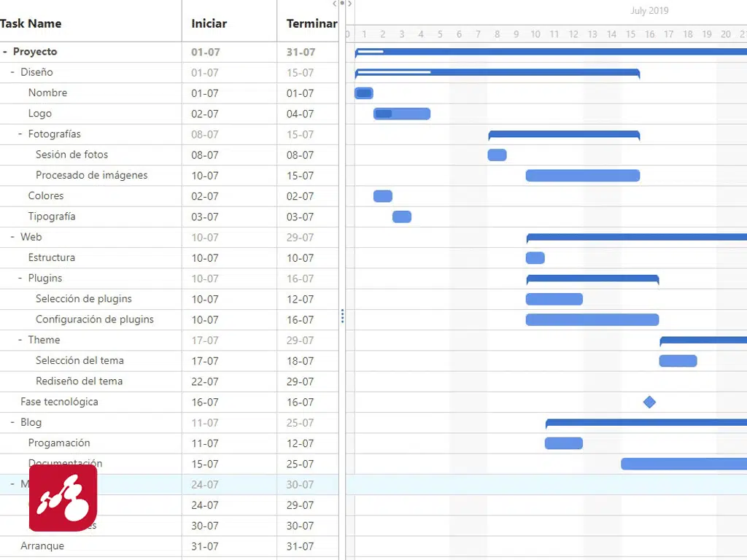The height and width of the screenshot is (560, 747).
Task: Select the Logo task bar in the chart
Action: (402, 114)
